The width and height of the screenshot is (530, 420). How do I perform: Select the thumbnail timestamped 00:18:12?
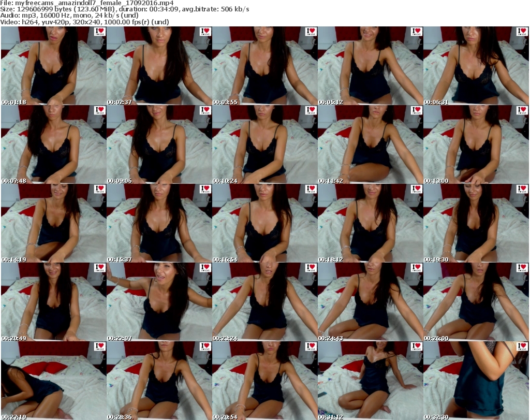tap(371, 223)
